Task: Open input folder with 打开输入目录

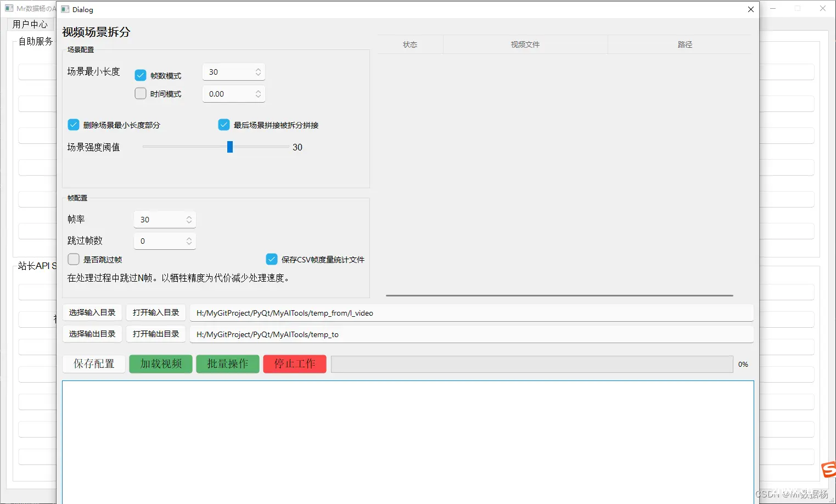Action: click(156, 312)
